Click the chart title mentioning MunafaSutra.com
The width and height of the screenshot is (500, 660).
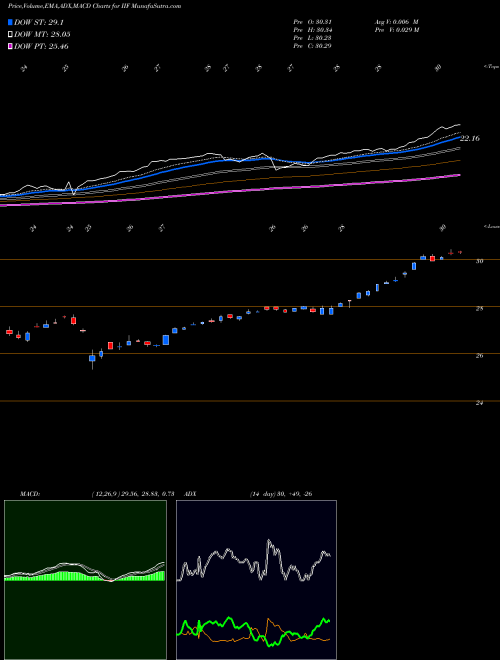point(95,6)
